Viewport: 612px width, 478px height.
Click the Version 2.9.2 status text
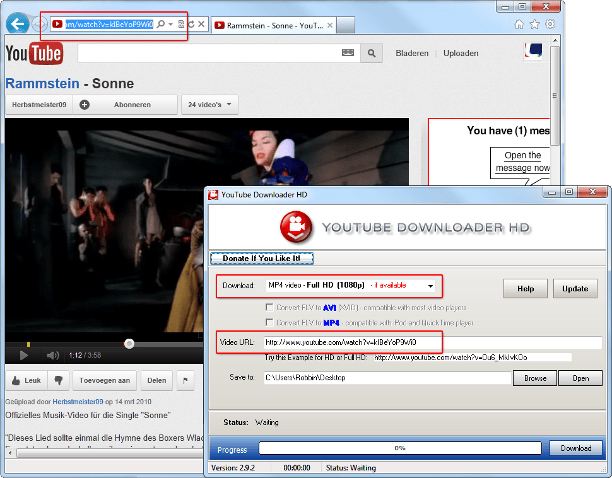(x=233, y=467)
